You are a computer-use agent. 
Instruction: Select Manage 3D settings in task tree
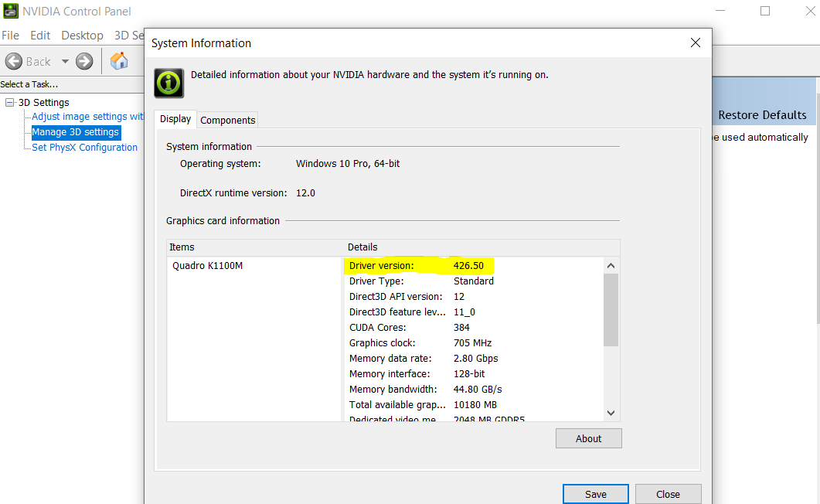[x=75, y=132]
